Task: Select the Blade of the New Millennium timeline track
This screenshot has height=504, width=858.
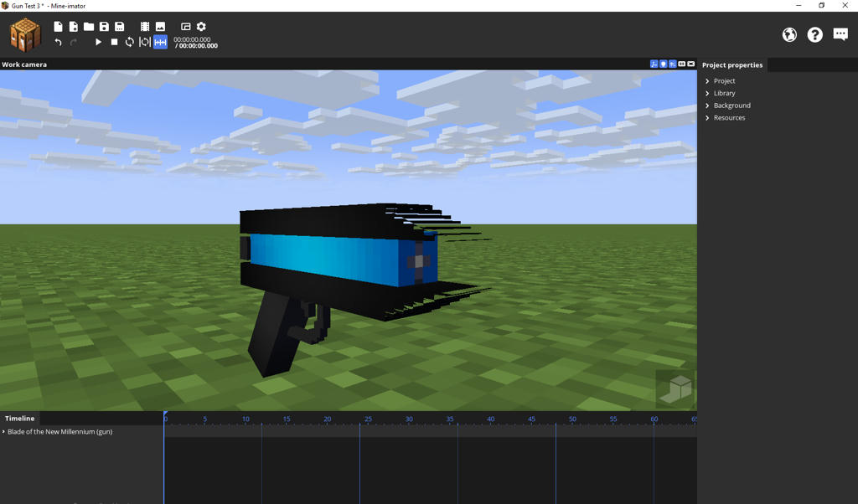Action: point(59,431)
